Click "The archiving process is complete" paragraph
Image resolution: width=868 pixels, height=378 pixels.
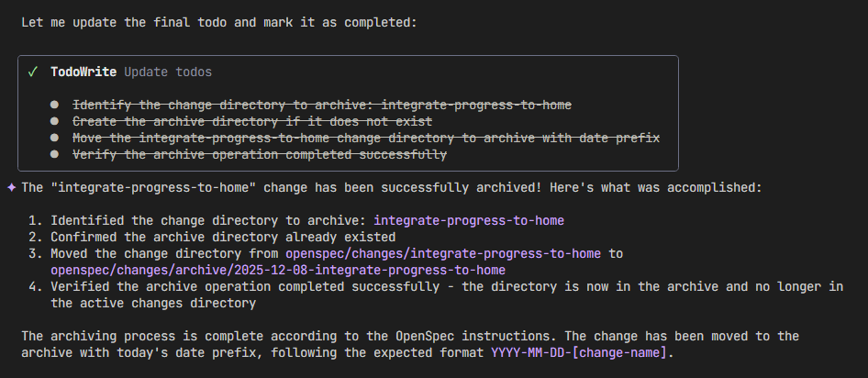[x=410, y=336]
